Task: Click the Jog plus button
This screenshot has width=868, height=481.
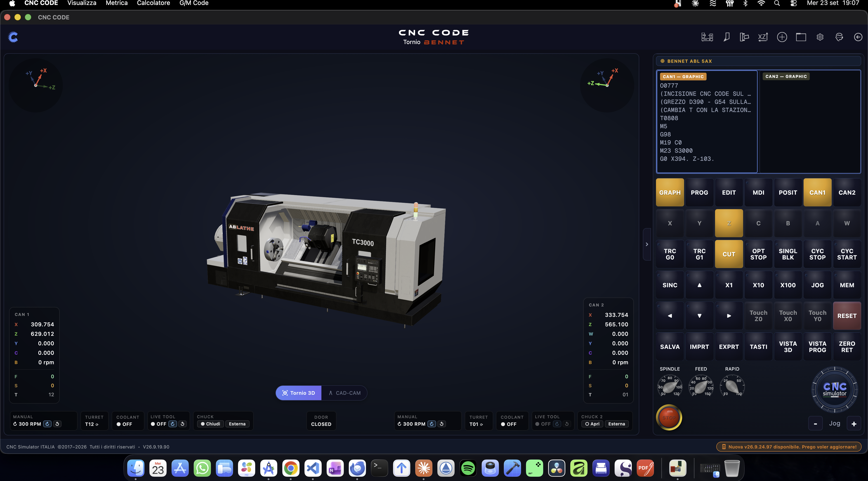Action: click(854, 424)
